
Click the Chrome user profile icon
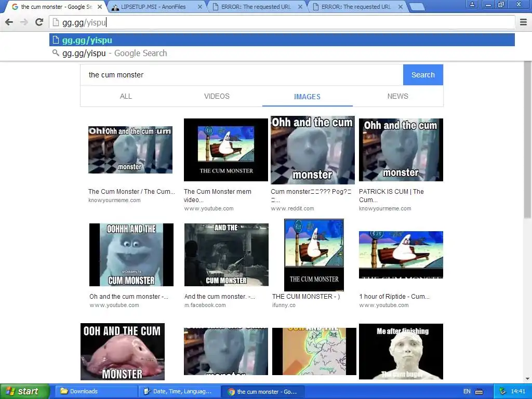tap(472, 5)
